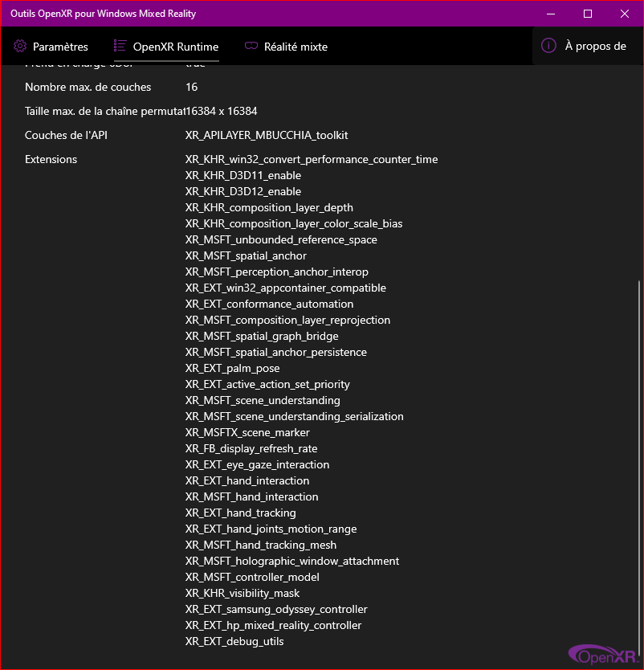Open the Paramètres tab
Viewport: 644px width, 670px height.
[51, 46]
